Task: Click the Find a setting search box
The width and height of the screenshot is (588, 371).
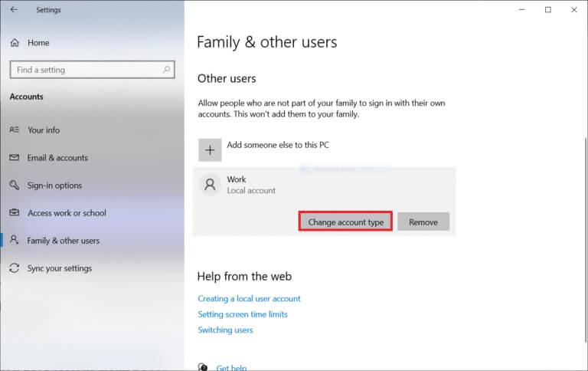Action: (92, 70)
